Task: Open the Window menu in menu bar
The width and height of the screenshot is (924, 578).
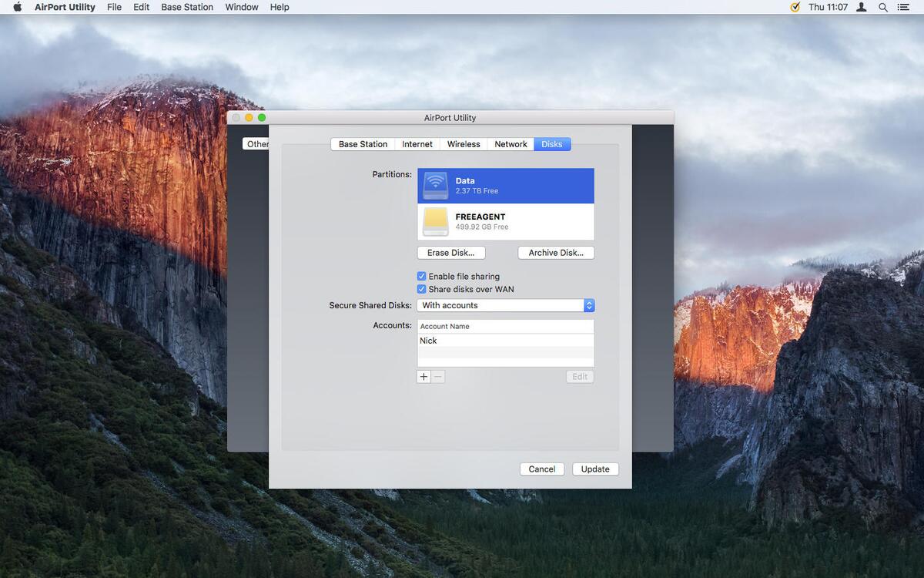Action: point(241,7)
